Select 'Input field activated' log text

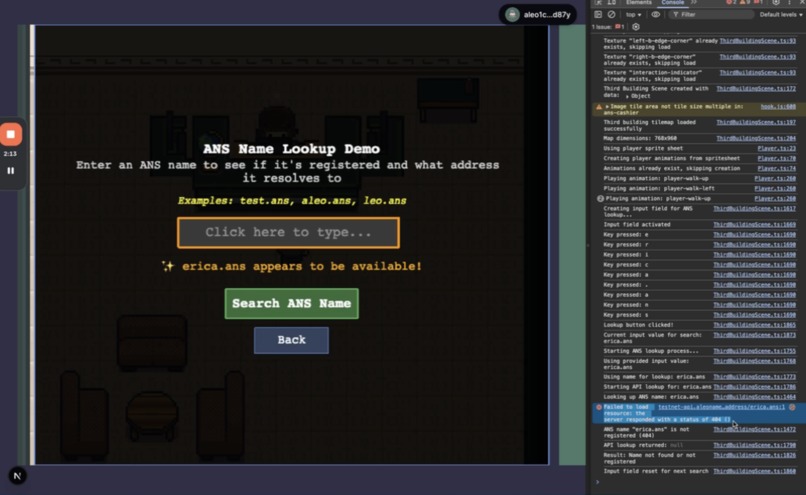click(x=637, y=225)
